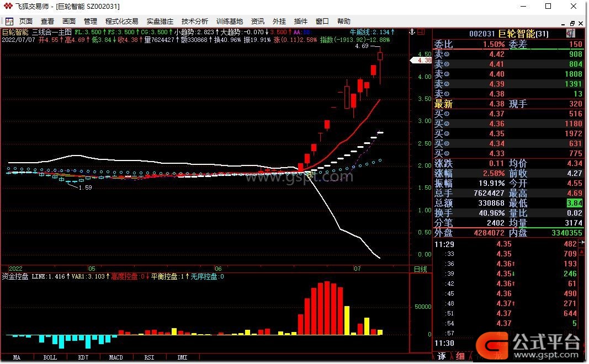Click the 外盘 4284072 value

click(x=489, y=233)
